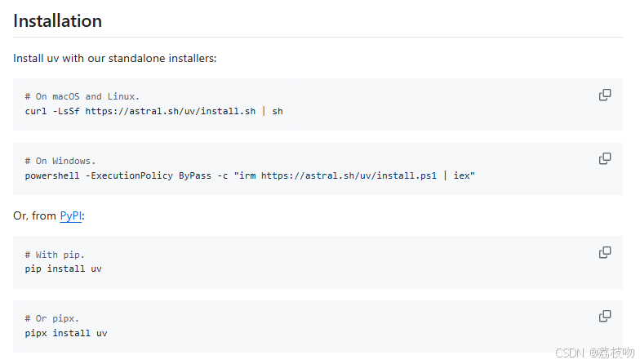This screenshot has height=364, width=640.
Task: Click the text 'Install uv with our standalone installers:'
Action: tap(114, 59)
